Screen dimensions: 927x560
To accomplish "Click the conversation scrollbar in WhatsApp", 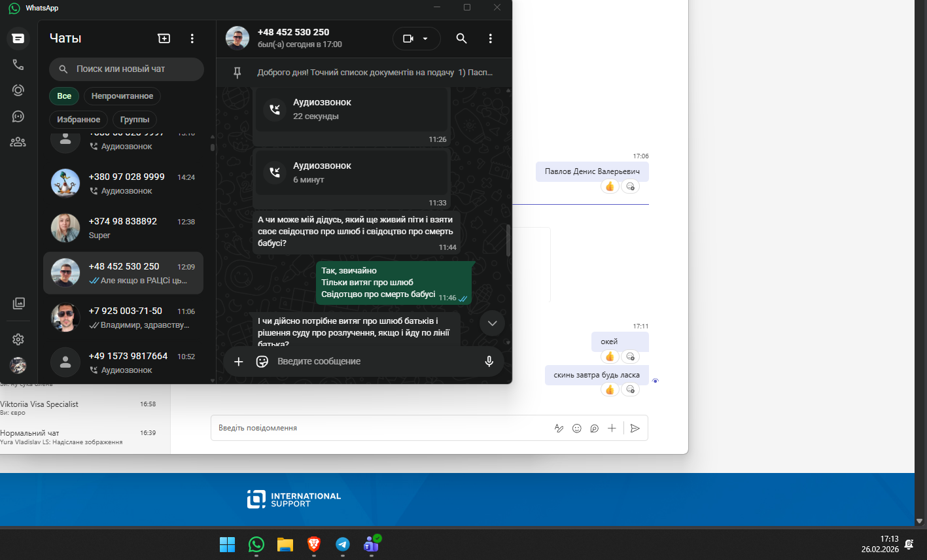I will pos(508,239).
